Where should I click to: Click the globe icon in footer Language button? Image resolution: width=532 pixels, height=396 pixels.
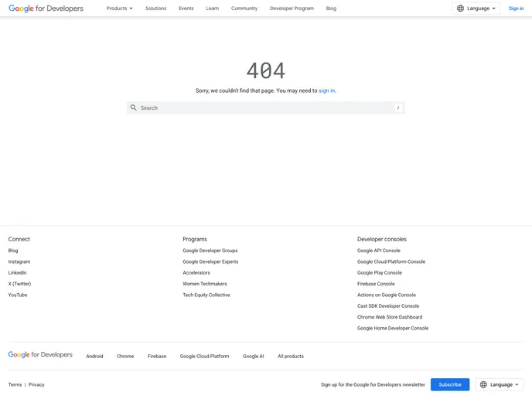(483, 384)
